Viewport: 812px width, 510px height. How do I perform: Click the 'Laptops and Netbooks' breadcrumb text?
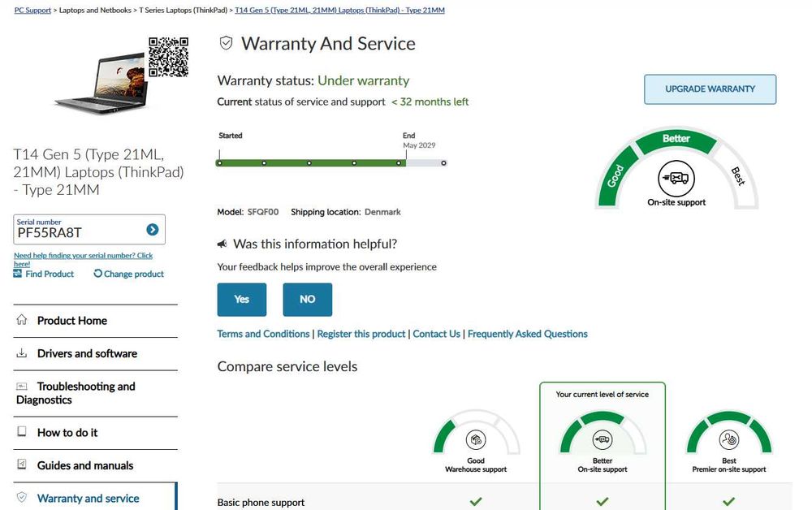point(95,10)
